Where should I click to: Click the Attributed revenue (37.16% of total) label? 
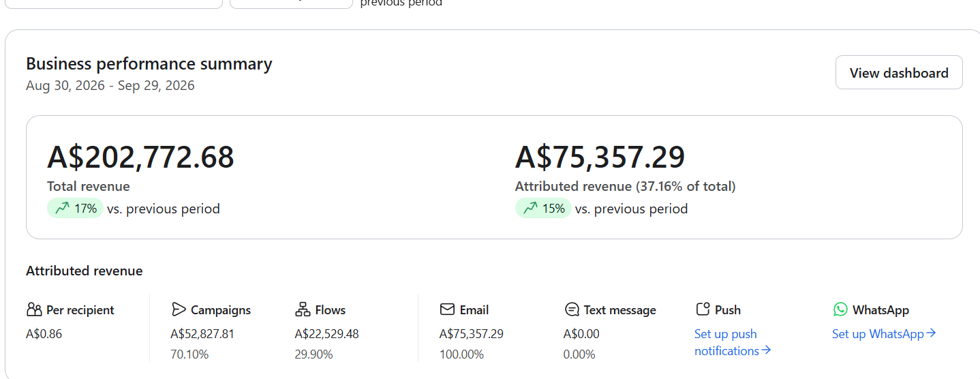pyautogui.click(x=626, y=186)
